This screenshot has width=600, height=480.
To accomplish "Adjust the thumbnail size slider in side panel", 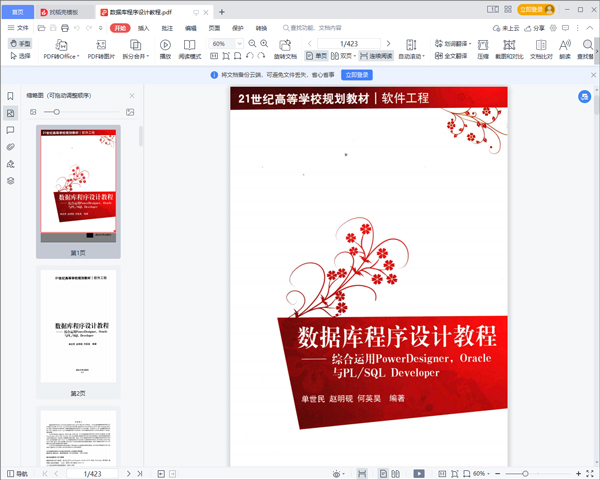I will point(81,112).
